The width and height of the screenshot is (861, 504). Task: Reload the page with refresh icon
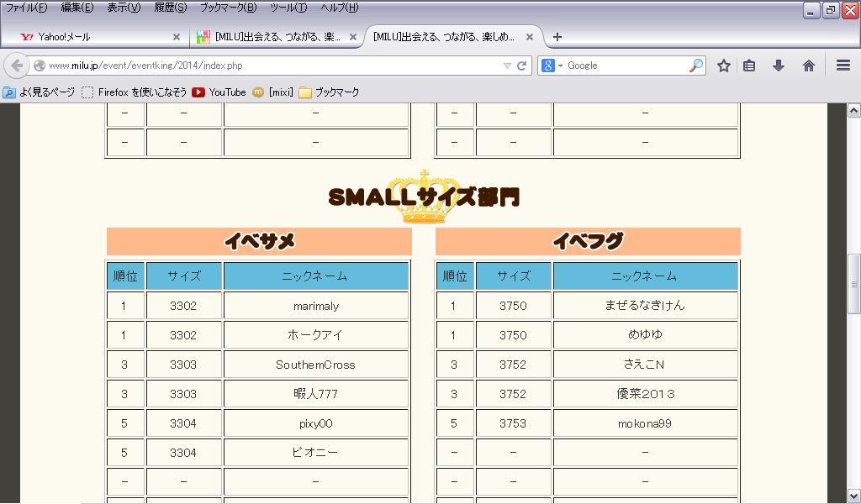coord(521,66)
